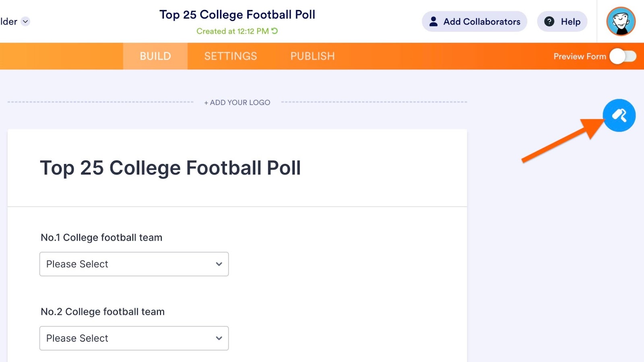Viewport: 644px width, 362px height.
Task: Click the Help question mark icon
Action: (x=549, y=22)
